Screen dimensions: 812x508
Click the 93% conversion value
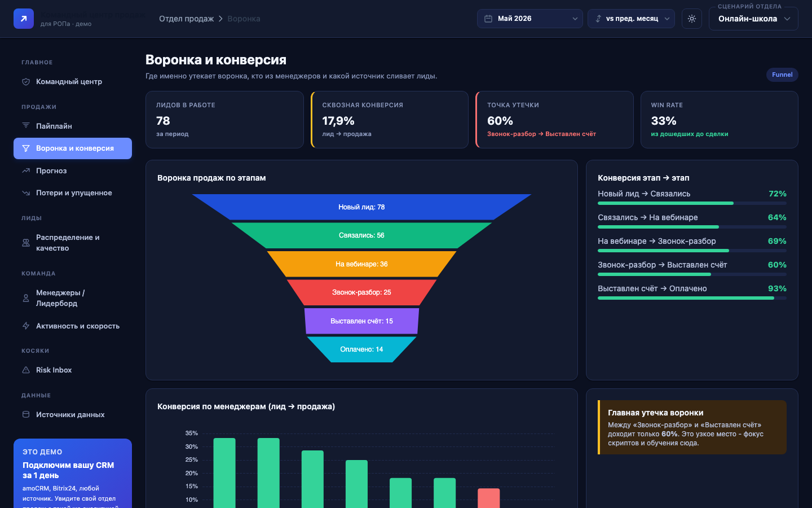777,288
